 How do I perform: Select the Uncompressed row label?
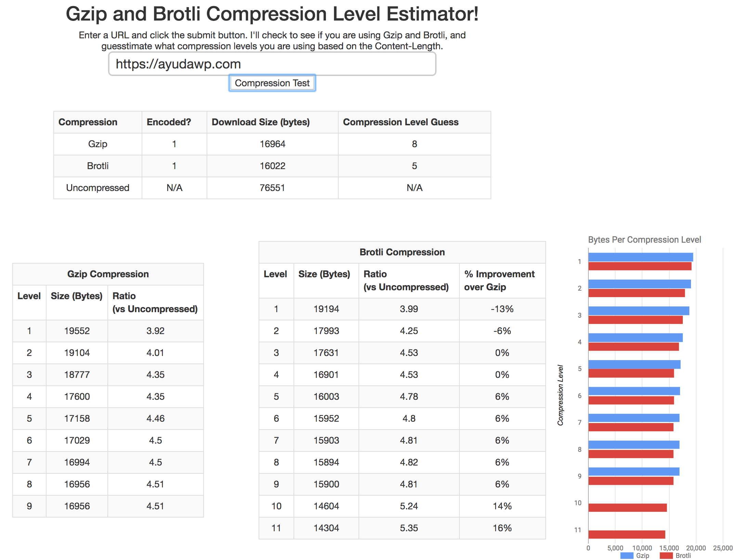[97, 188]
